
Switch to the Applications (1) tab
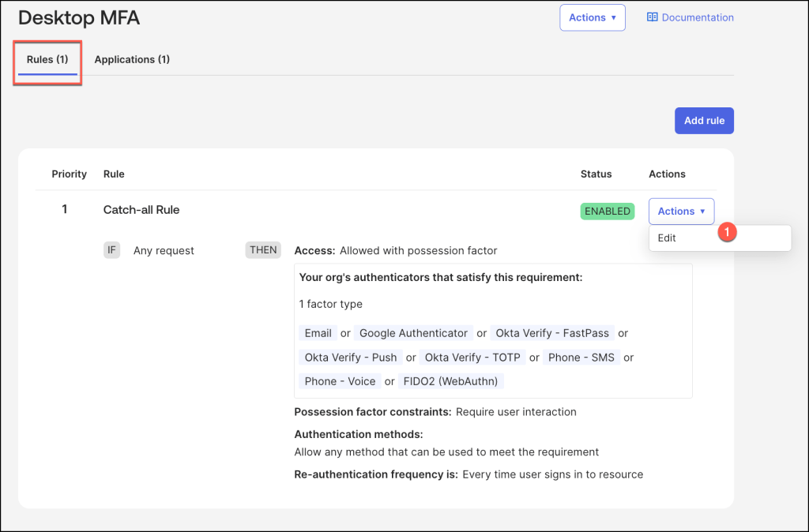(x=132, y=60)
